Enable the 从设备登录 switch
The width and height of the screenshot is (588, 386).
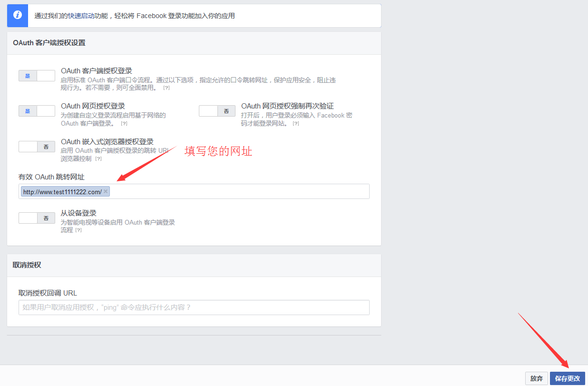37,218
